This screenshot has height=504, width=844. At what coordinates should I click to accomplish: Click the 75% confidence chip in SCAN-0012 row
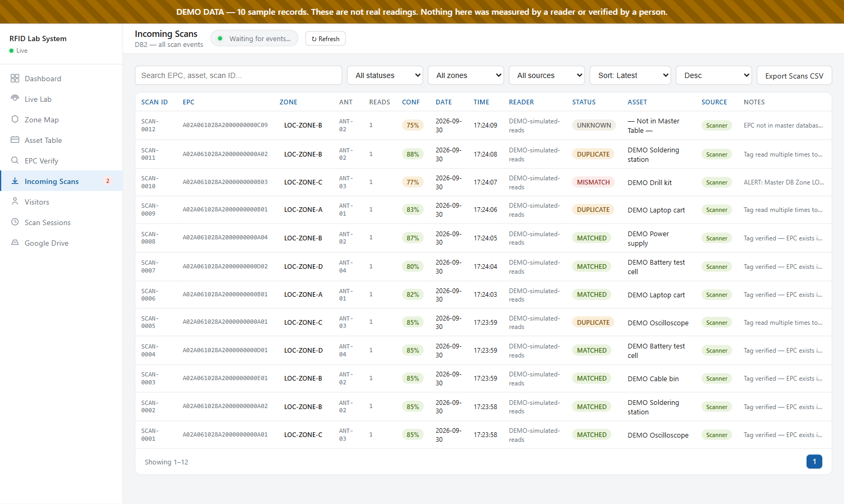[413, 125]
